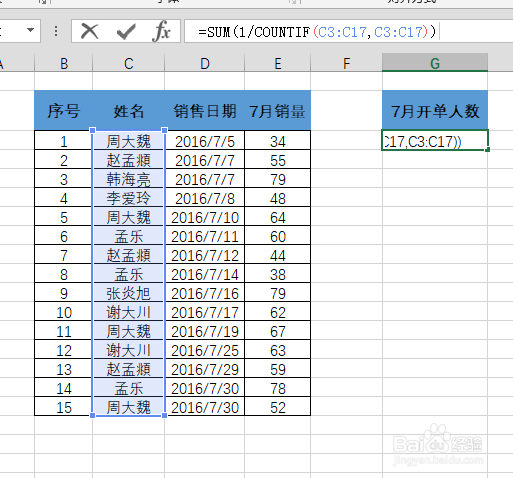Click sales cell 62
513x478 pixels.
coord(278,311)
